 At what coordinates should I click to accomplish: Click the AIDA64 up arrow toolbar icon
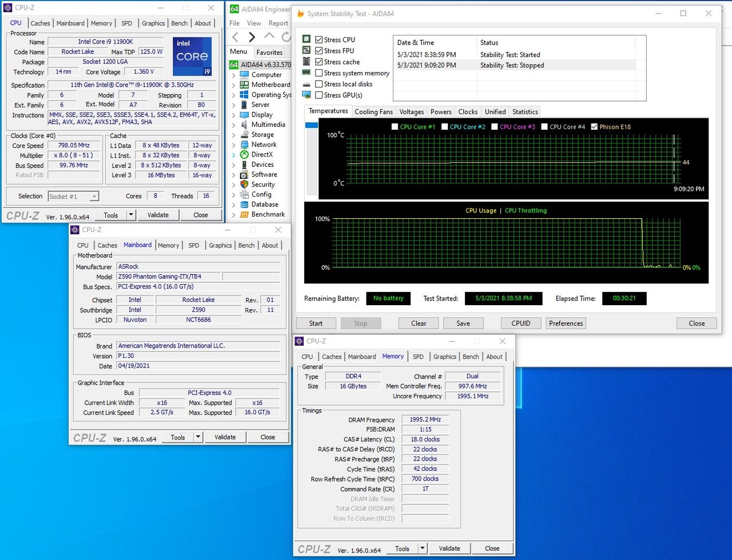(x=269, y=37)
